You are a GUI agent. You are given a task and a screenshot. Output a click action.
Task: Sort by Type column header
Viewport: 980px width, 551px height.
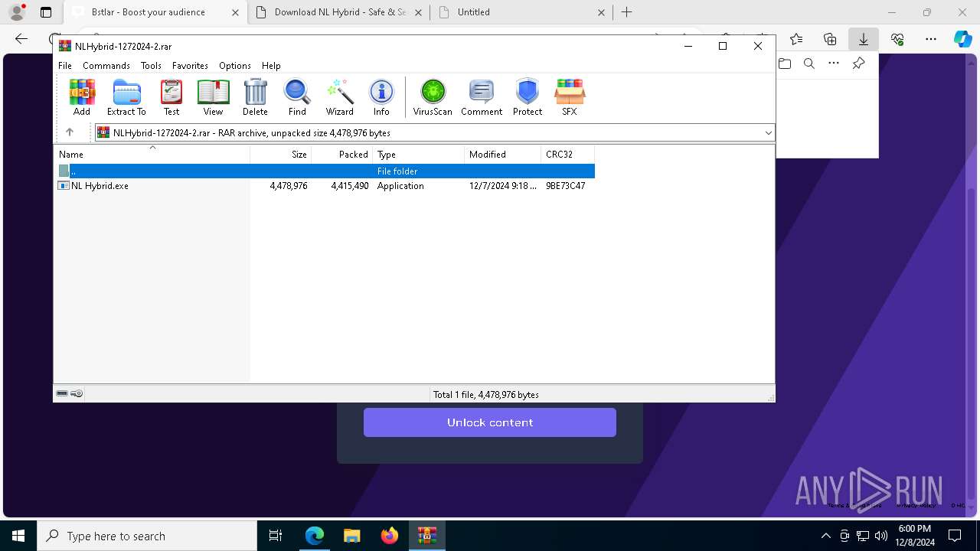[x=419, y=155]
